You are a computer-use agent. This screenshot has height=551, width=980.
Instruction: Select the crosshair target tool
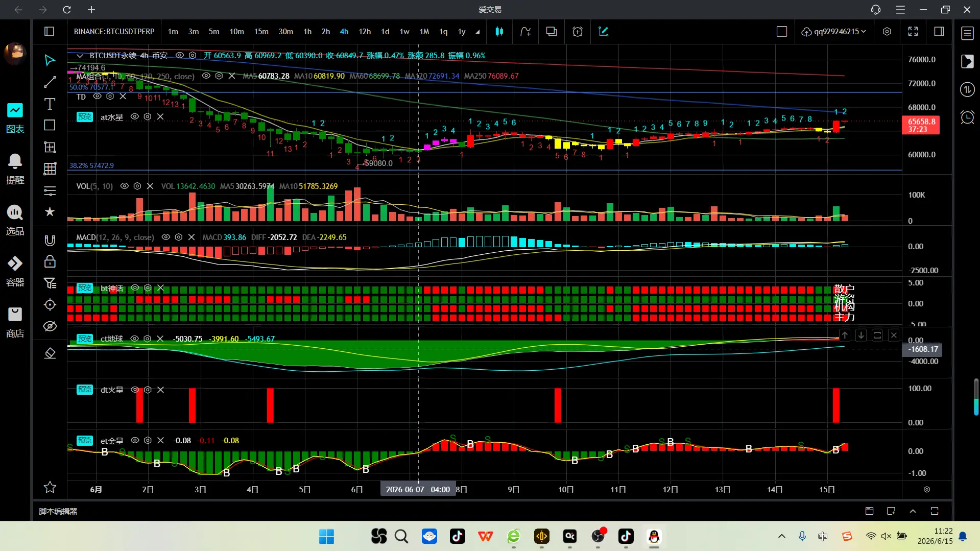tap(50, 305)
